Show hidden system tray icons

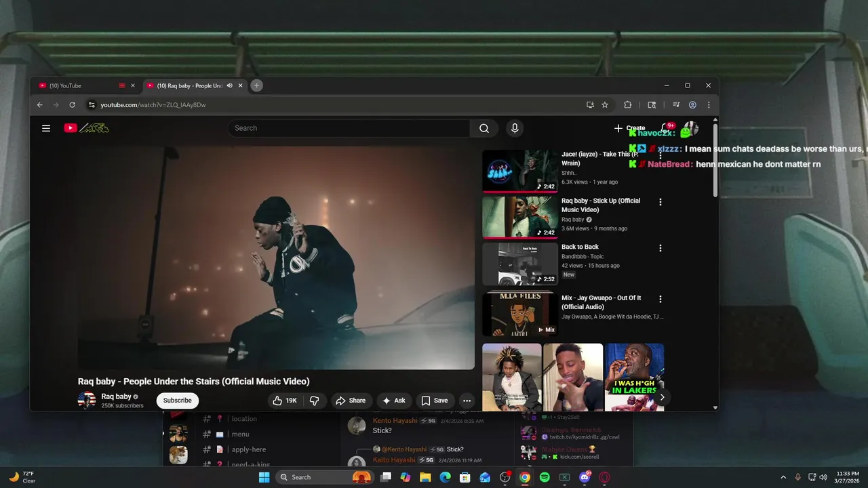(x=783, y=477)
